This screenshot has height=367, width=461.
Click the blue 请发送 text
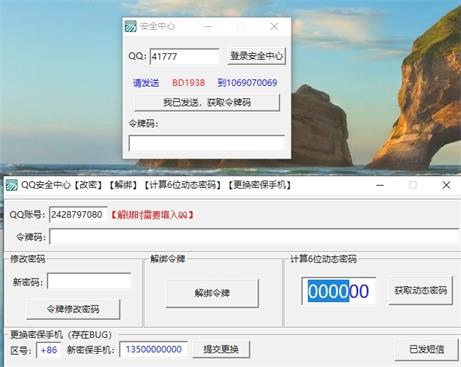pyautogui.click(x=146, y=83)
